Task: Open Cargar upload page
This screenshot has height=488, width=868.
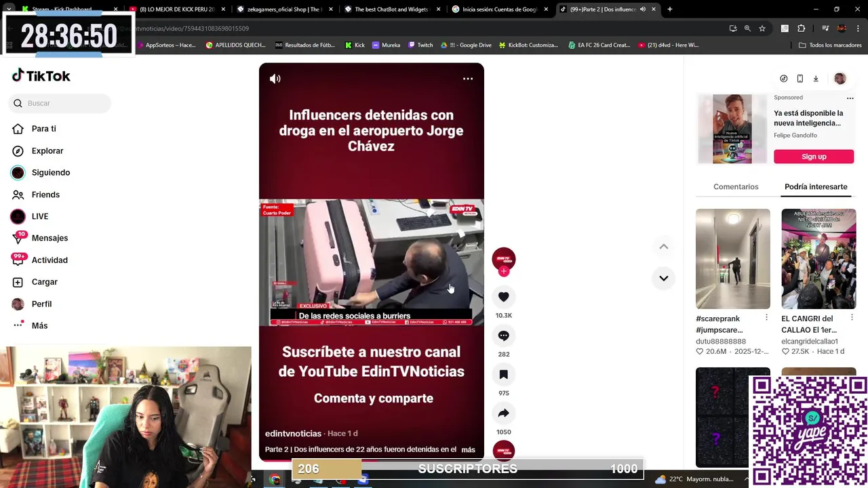Action: pyautogui.click(x=35, y=282)
